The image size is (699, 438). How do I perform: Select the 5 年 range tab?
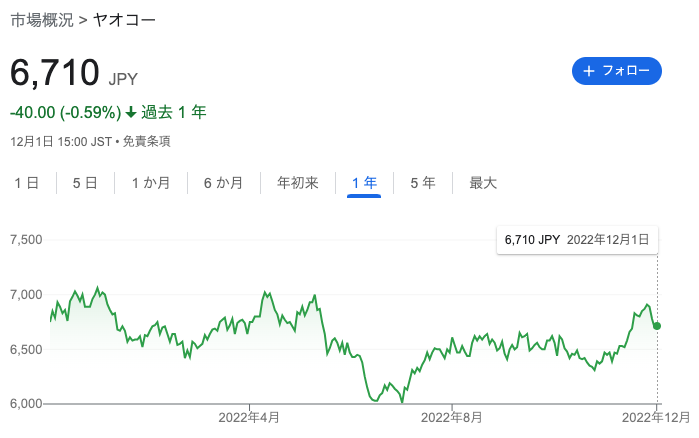[423, 183]
